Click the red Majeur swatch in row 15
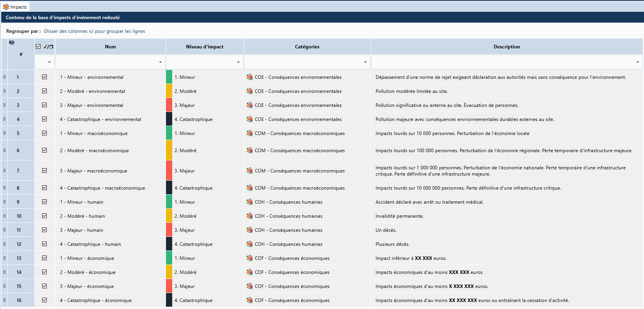 [169, 286]
